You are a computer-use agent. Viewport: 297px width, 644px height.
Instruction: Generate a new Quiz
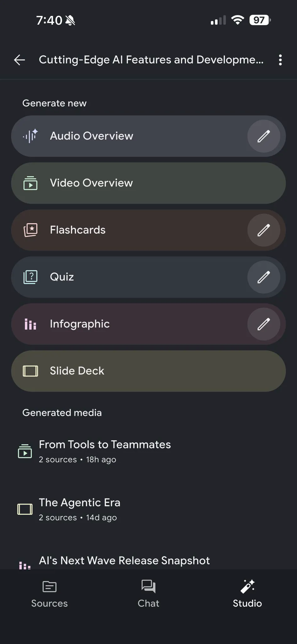click(129, 277)
